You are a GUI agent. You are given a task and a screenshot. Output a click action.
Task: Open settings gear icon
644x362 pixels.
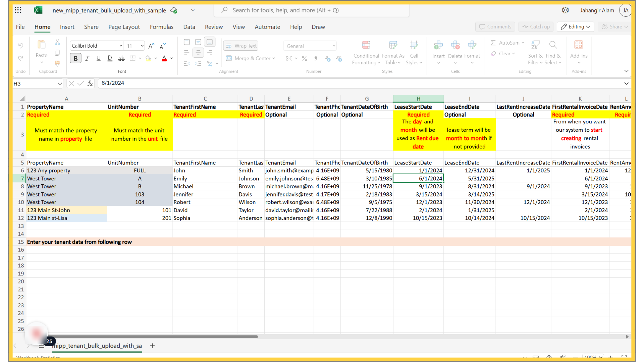coord(566,10)
